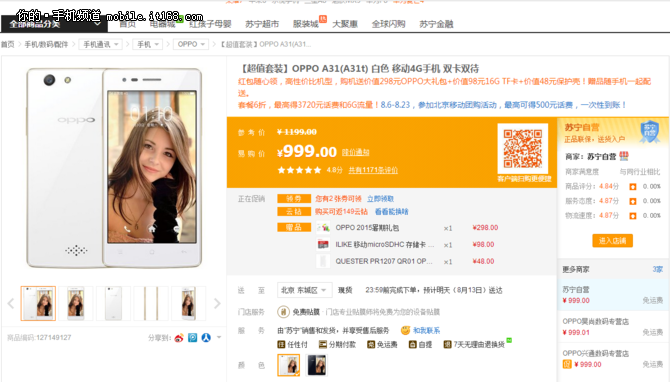
Task: Expand OPPO brand breadcrumb dropdown
Action: coord(191,44)
